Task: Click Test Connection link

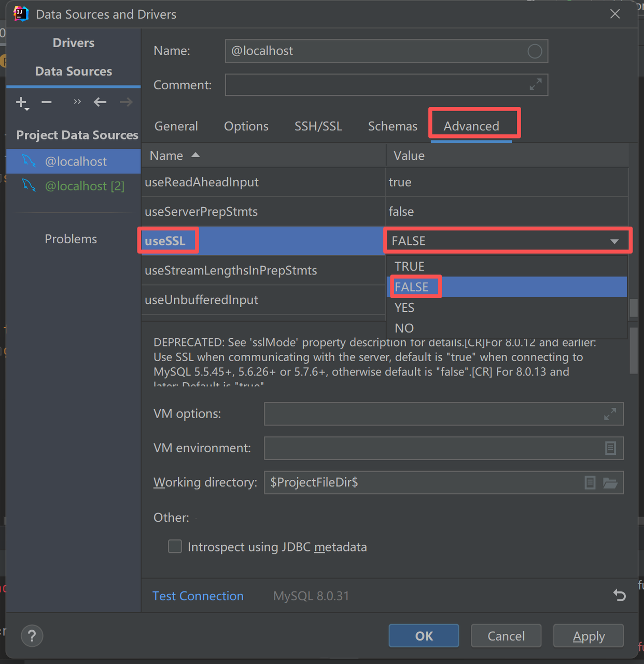Action: pos(198,596)
